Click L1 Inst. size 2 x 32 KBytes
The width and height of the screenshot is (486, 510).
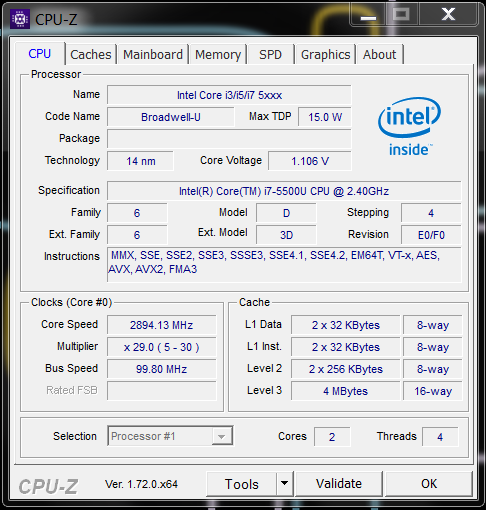[x=345, y=347]
